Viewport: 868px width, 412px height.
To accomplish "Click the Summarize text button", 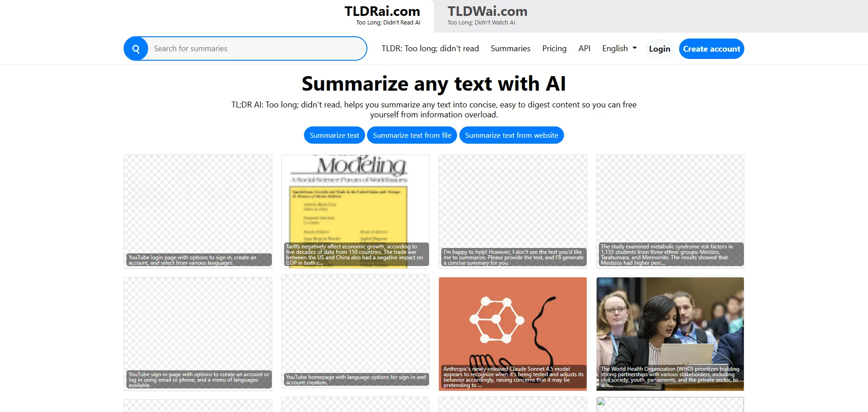I will click(x=334, y=136).
